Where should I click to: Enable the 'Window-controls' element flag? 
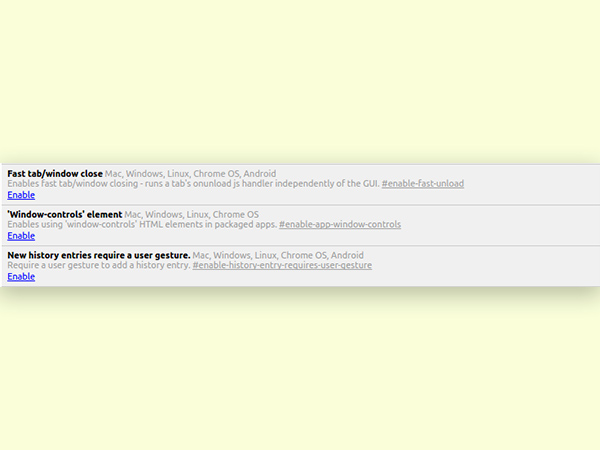pos(21,236)
